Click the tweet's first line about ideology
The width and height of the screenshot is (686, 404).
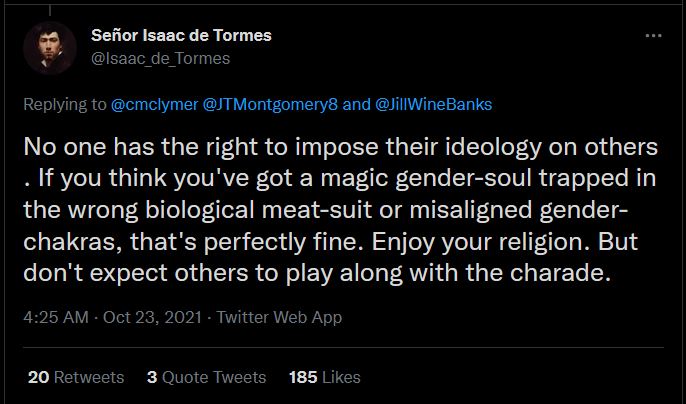click(342, 146)
